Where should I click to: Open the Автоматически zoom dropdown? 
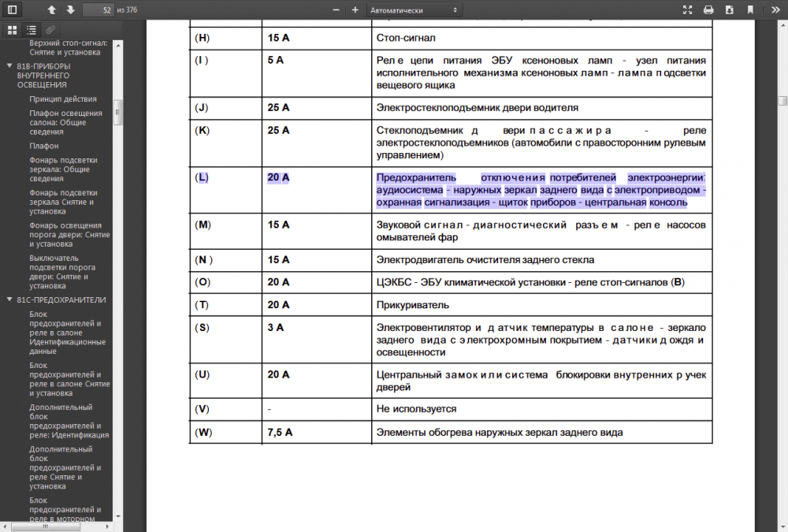click(414, 10)
